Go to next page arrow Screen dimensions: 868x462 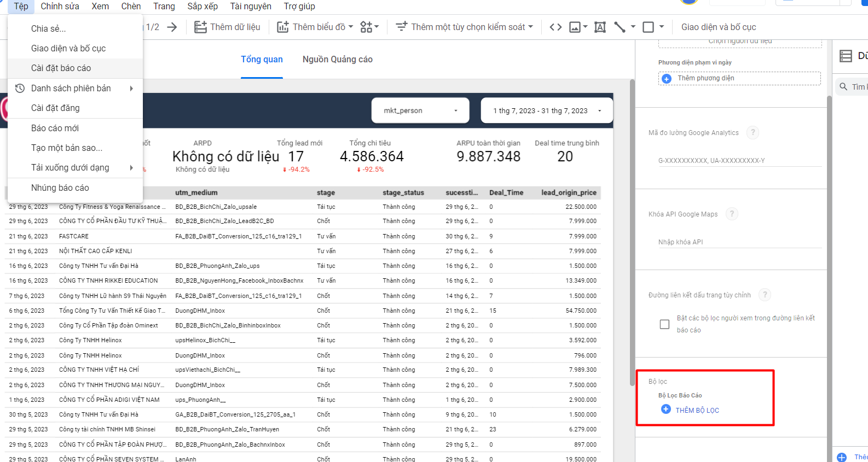[172, 27]
